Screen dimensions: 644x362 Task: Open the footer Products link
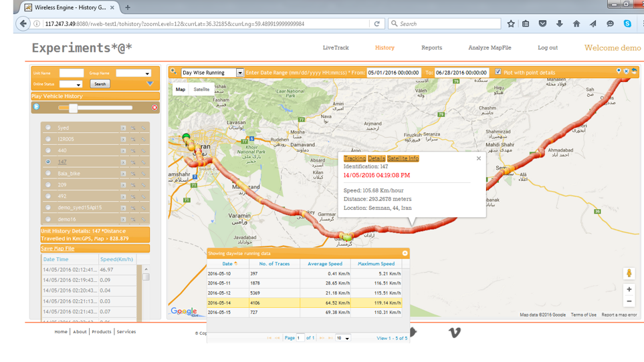tap(102, 332)
